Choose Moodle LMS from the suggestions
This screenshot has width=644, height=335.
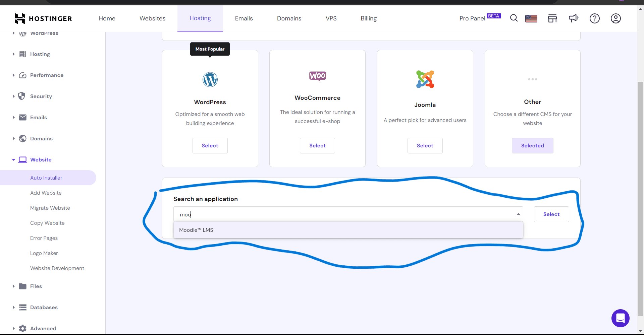196,230
